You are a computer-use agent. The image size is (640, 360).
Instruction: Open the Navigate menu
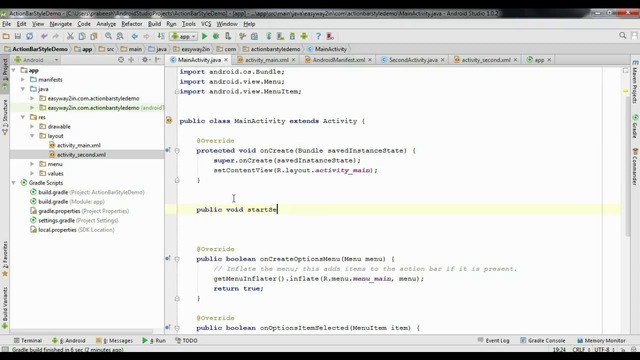tap(60, 24)
